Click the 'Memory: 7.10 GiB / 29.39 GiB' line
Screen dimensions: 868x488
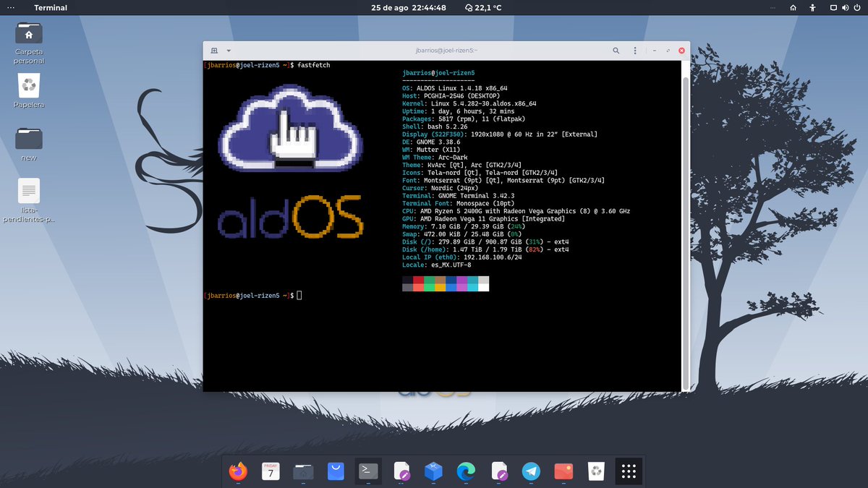pos(464,227)
